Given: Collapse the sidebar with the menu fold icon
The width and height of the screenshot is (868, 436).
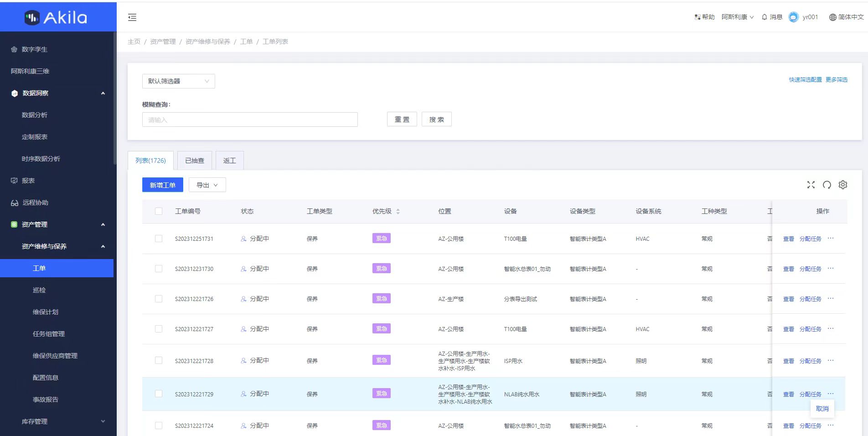Looking at the screenshot, I should (132, 17).
